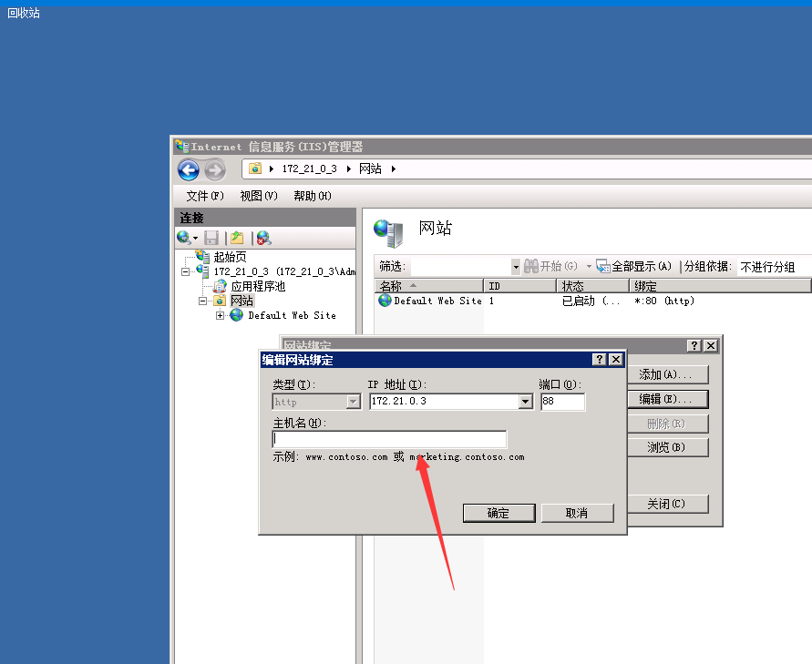The width and height of the screenshot is (812, 664).
Task: Click the 全部显示(A) show all icon
Action: point(602,266)
